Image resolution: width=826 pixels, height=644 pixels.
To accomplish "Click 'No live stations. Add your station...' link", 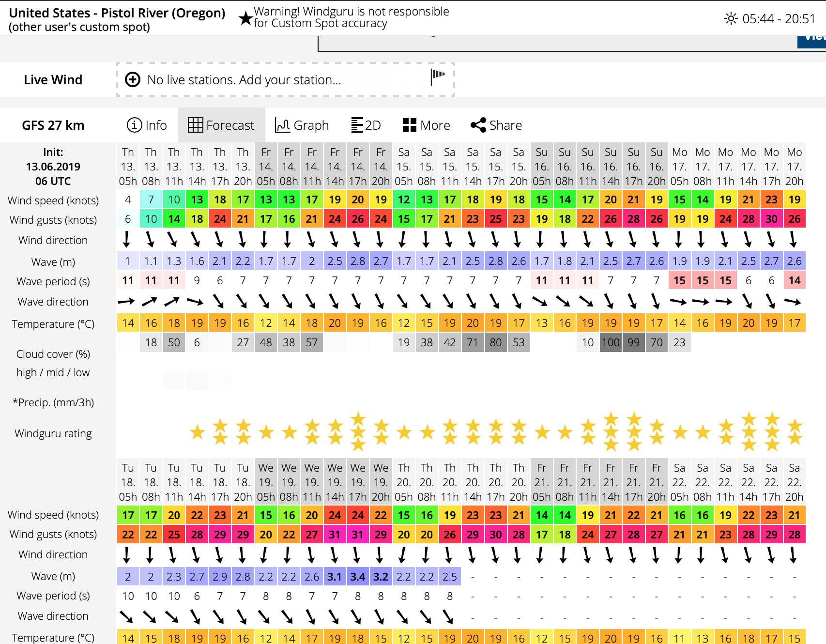I will (244, 80).
